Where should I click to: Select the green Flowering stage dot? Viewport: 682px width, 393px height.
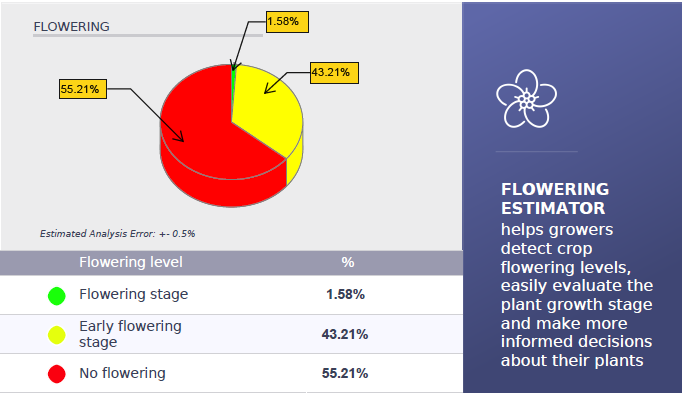pyautogui.click(x=57, y=296)
